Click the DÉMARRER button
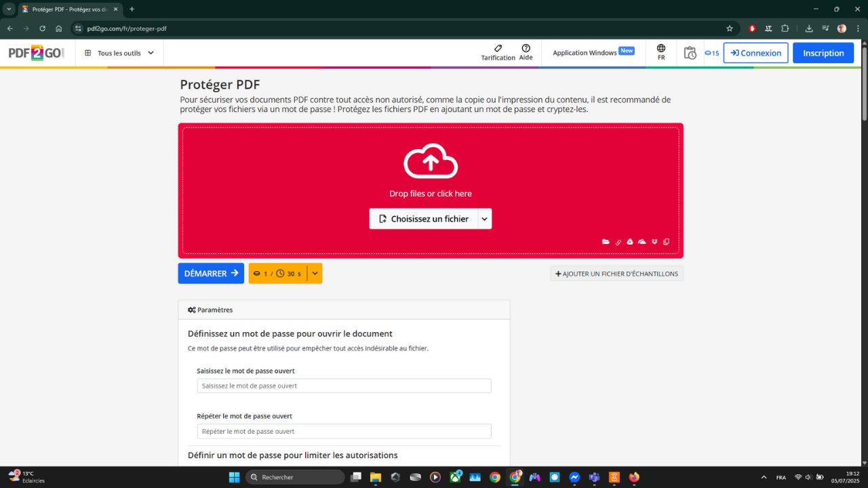 210,273
